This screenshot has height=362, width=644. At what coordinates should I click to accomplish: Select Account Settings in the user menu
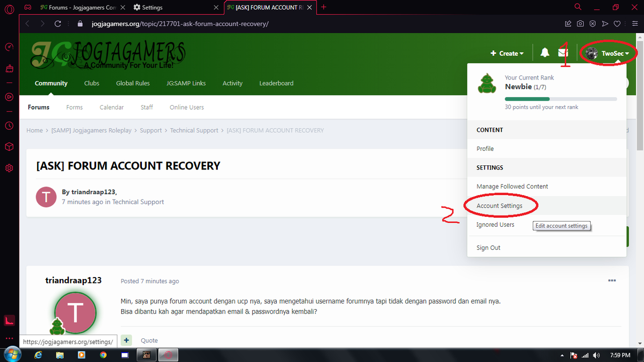coord(547,206)
